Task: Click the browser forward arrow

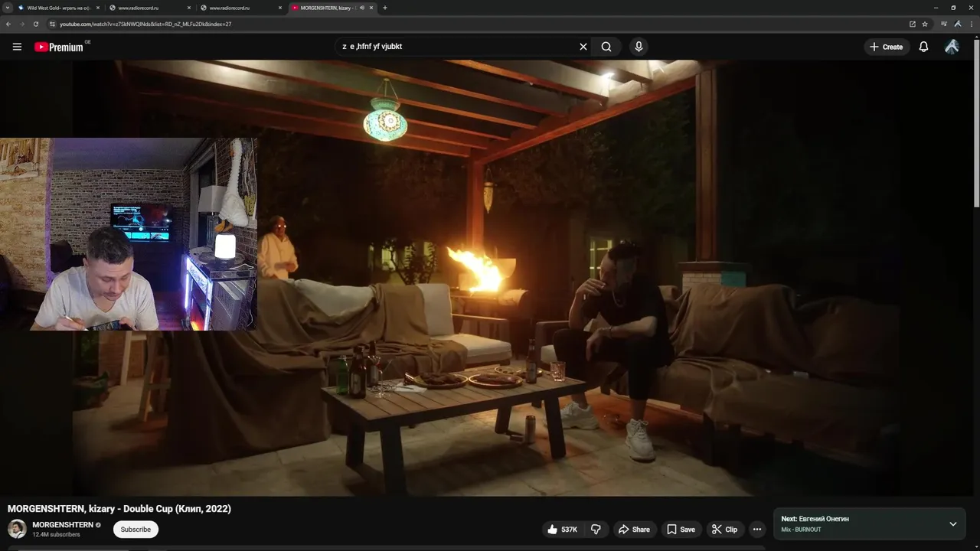Action: pos(21,24)
